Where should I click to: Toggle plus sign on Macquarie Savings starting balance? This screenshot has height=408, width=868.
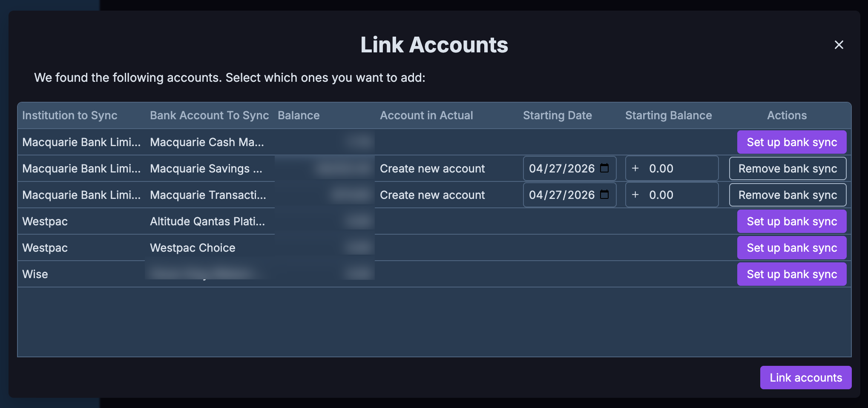click(635, 168)
